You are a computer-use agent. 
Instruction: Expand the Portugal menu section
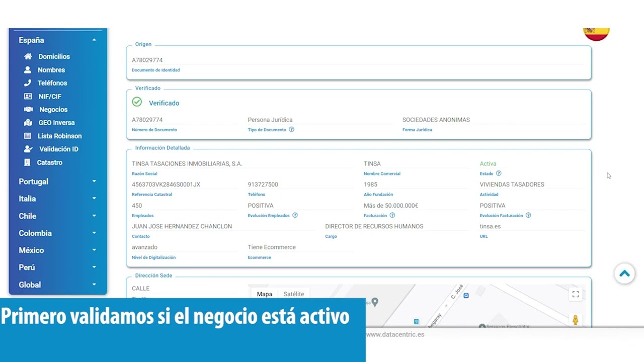tap(94, 182)
